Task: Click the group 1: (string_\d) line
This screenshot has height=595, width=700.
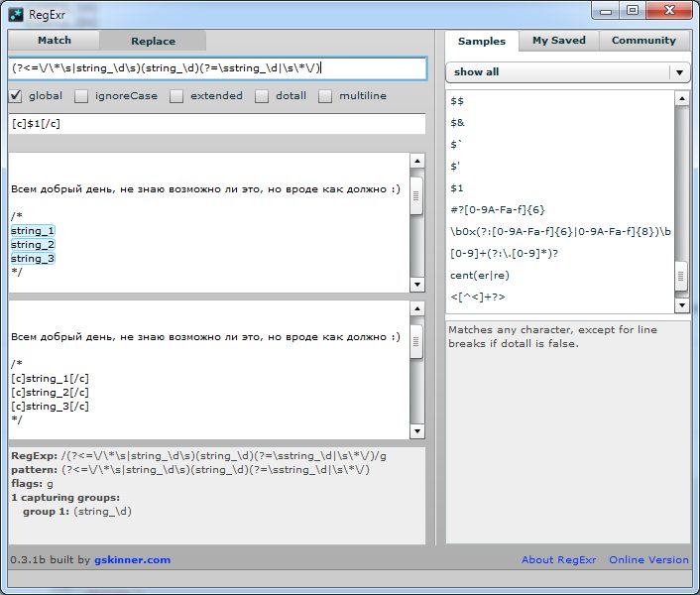Action: coord(77,512)
